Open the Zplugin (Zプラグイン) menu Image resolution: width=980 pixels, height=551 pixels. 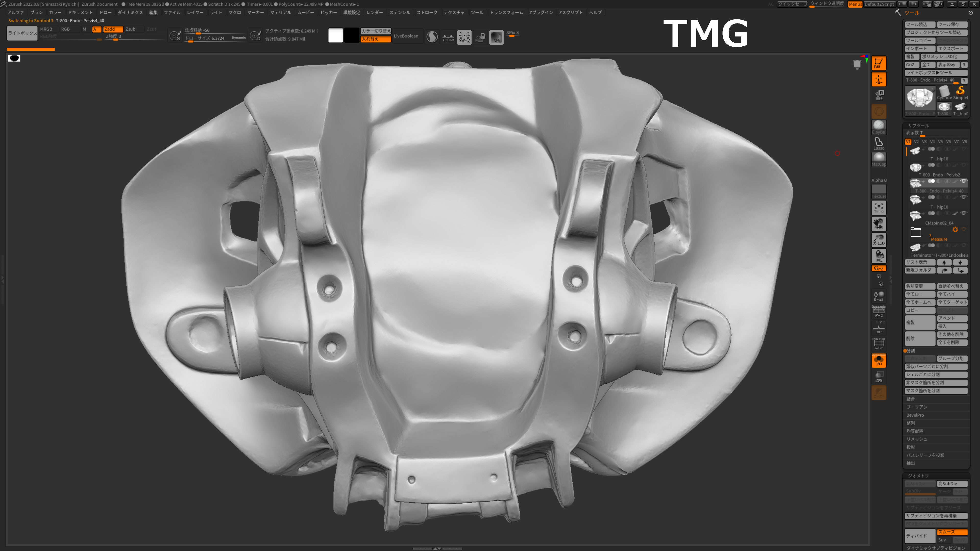(541, 12)
